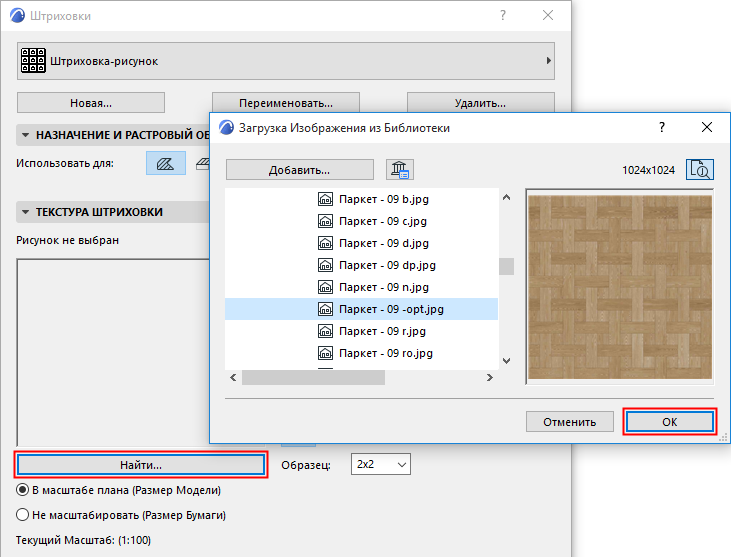Click the Новая... button
731x557 pixels.
[91, 103]
